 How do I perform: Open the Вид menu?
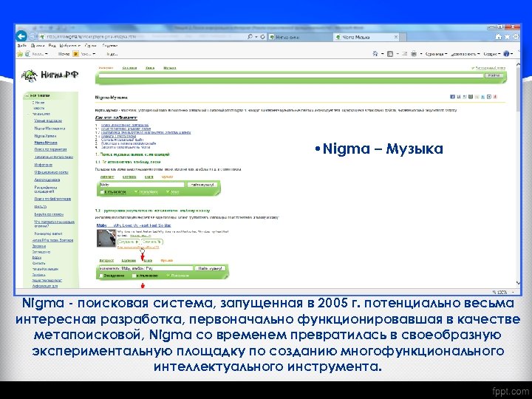pos(52,46)
